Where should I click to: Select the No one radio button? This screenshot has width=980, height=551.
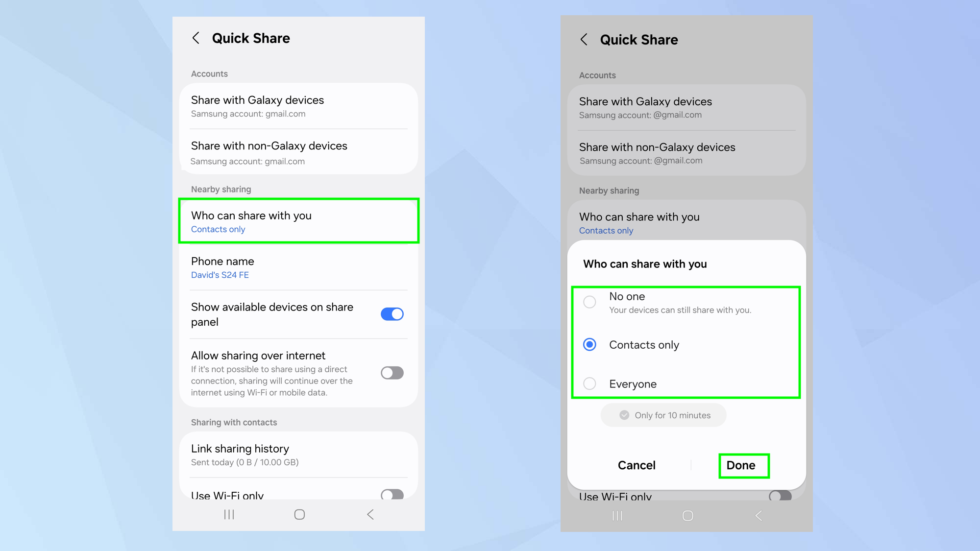coord(589,302)
